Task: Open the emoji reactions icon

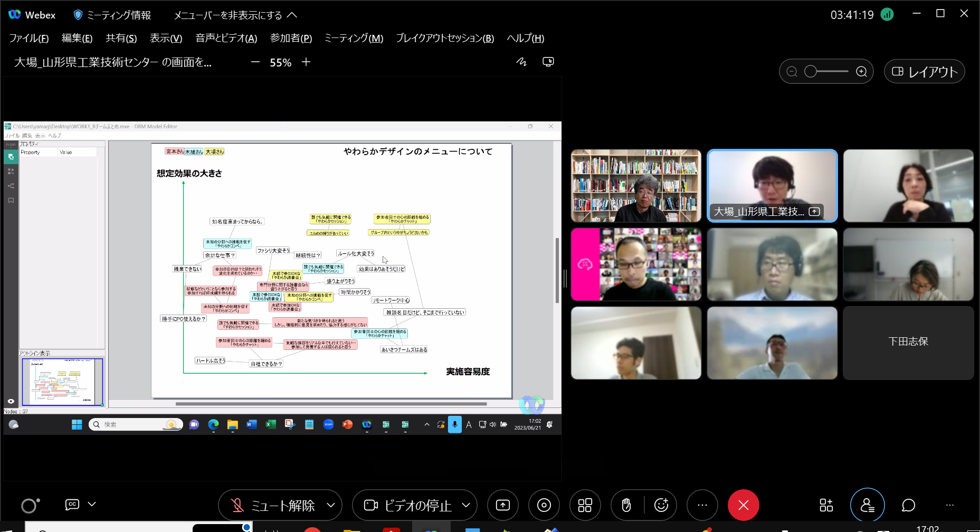Action: tap(661, 505)
